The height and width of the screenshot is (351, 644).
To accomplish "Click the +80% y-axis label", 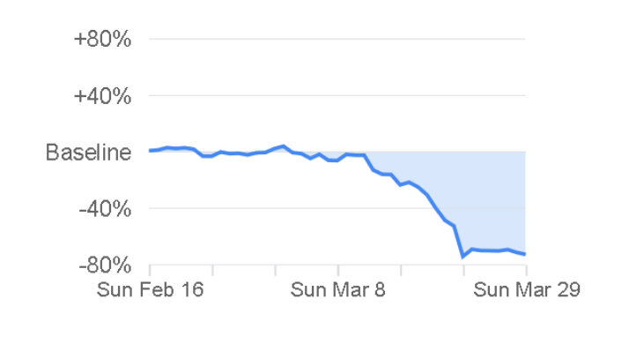I will coord(102,40).
